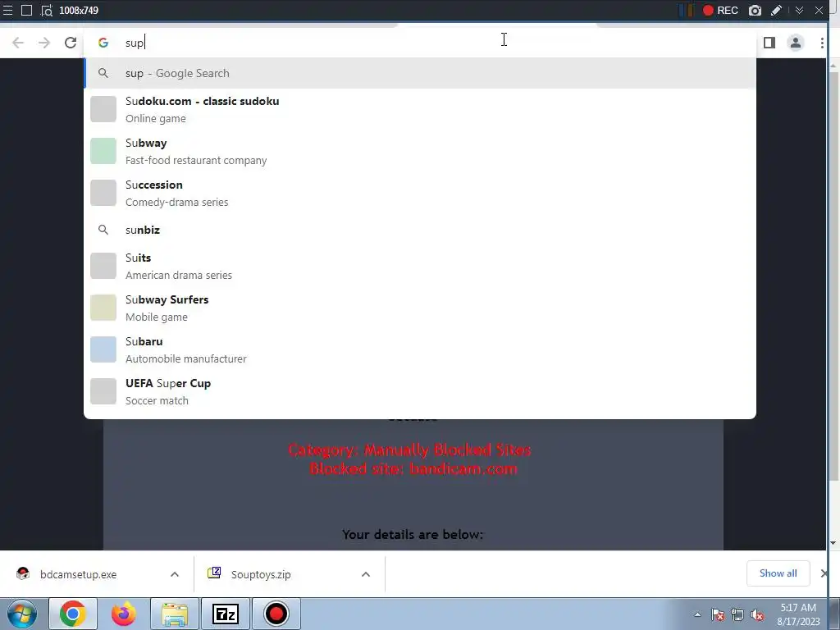The height and width of the screenshot is (630, 840).
Task: Take screenshot with Bandicam camera icon
Action: click(755, 10)
